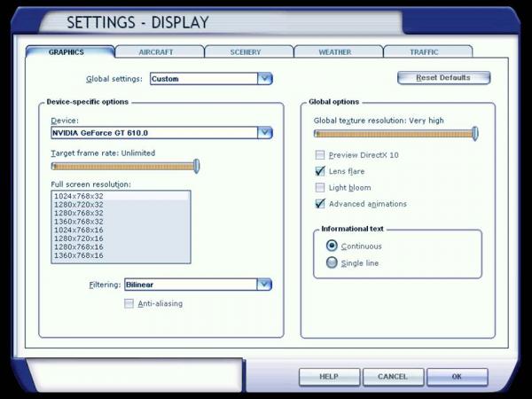Click the Global texture resolution slider handle
The image size is (532, 399).
click(475, 133)
